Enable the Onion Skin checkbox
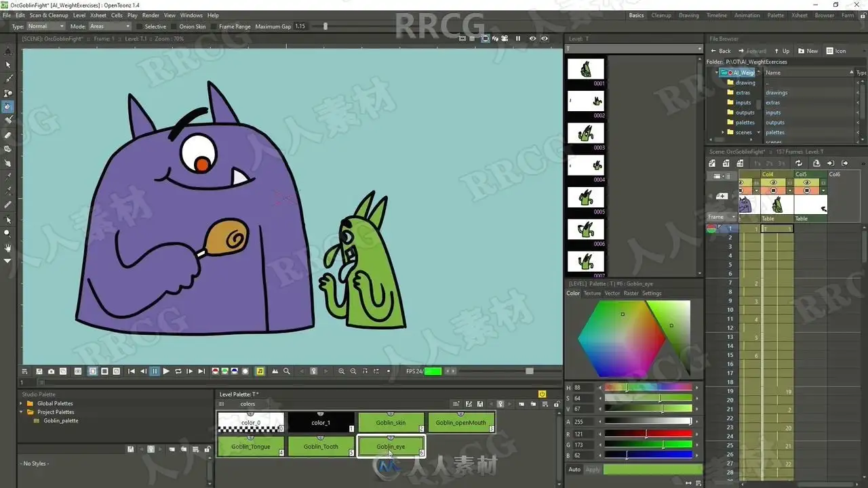The width and height of the screenshot is (868, 488). click(174, 26)
